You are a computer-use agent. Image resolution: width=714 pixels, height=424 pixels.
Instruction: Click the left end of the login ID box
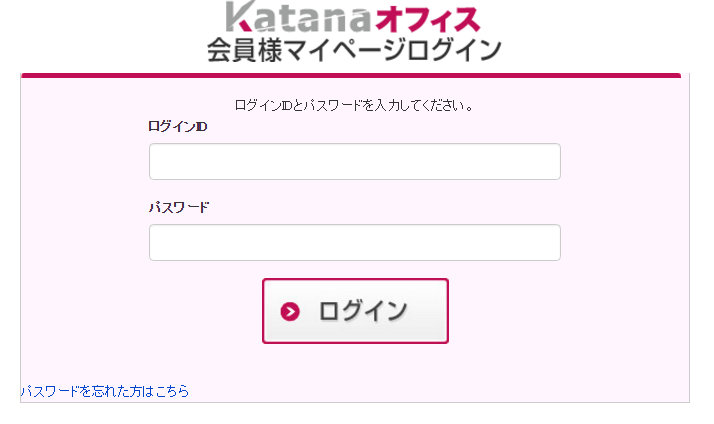pos(160,162)
